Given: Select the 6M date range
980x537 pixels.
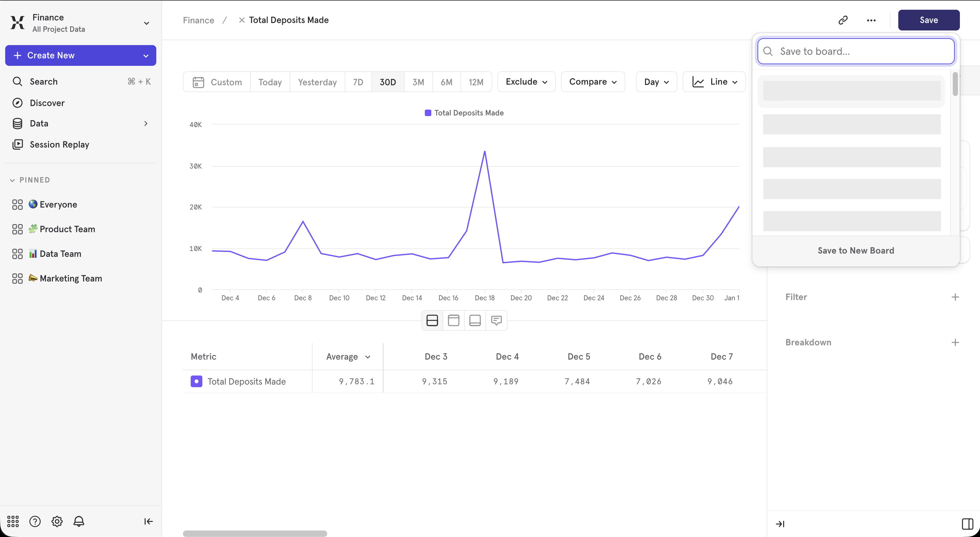Looking at the screenshot, I should [446, 82].
